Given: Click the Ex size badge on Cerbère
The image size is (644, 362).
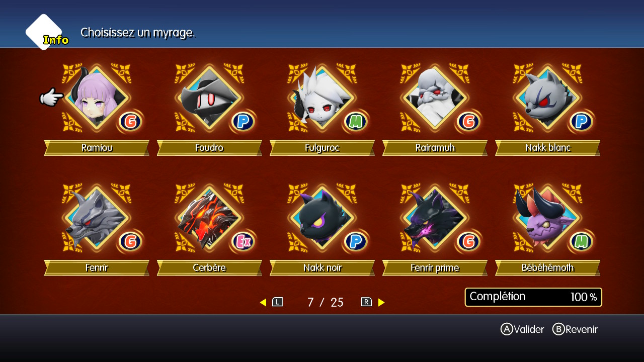Looking at the screenshot, I should (x=244, y=241).
